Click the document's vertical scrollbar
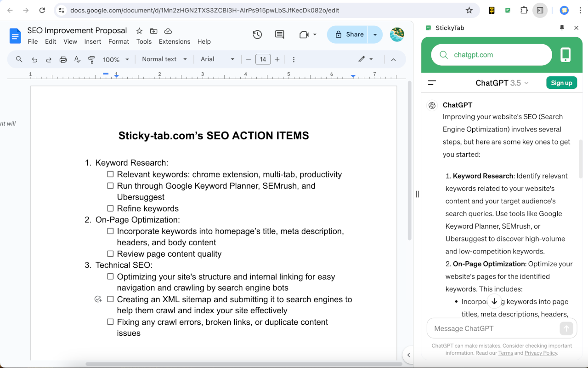This screenshot has height=368, width=588. 410,161
